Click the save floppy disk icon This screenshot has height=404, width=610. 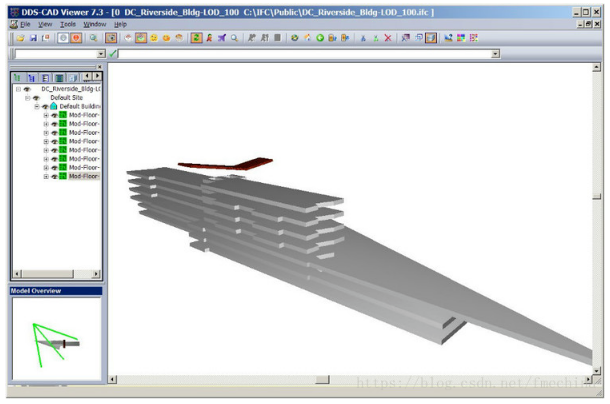(33, 38)
